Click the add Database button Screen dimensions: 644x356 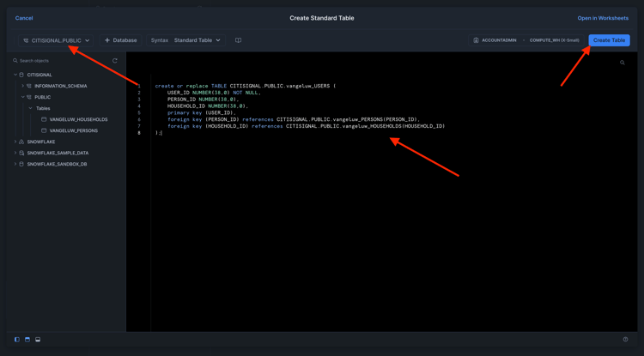(x=121, y=40)
